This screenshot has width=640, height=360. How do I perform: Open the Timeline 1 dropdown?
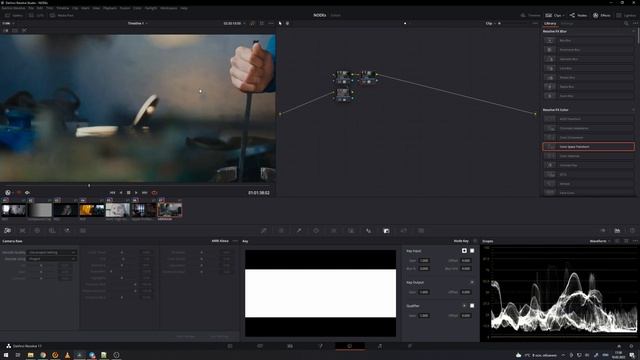pyautogui.click(x=137, y=23)
